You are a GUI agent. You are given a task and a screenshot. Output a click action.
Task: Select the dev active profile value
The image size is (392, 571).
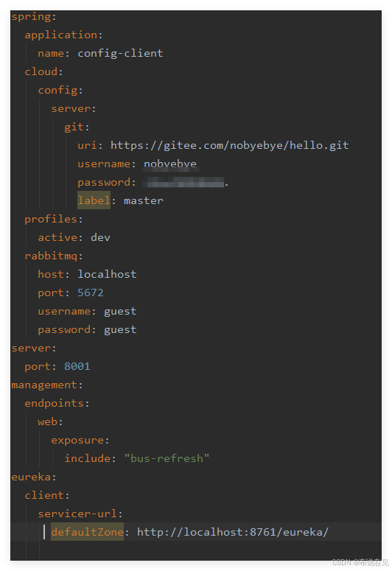pos(100,237)
